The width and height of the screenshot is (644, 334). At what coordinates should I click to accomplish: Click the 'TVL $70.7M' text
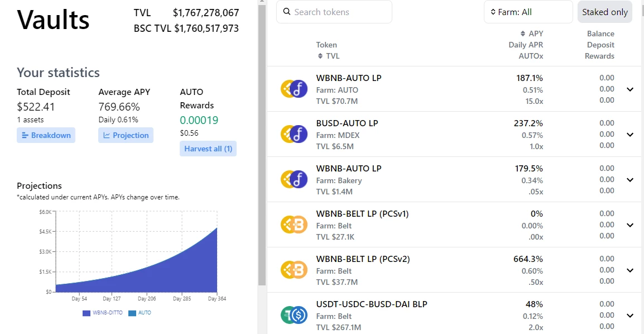(x=337, y=101)
